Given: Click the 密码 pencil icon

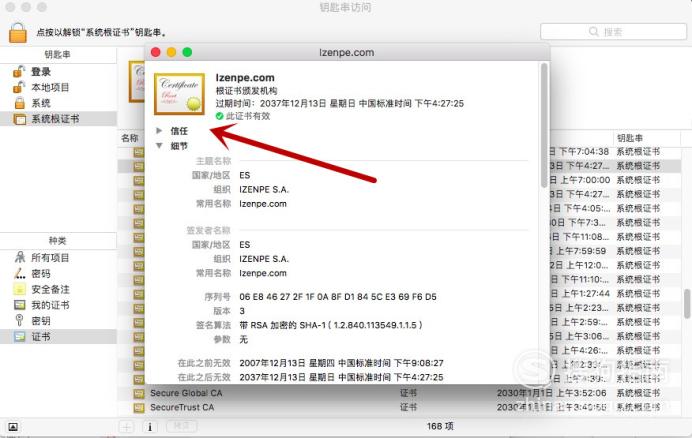Looking at the screenshot, I should [x=19, y=273].
